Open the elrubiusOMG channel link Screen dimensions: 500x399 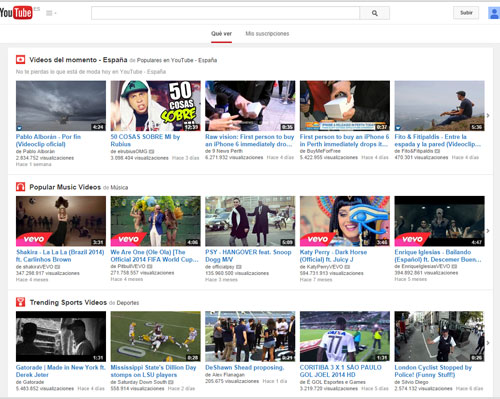tap(132, 151)
